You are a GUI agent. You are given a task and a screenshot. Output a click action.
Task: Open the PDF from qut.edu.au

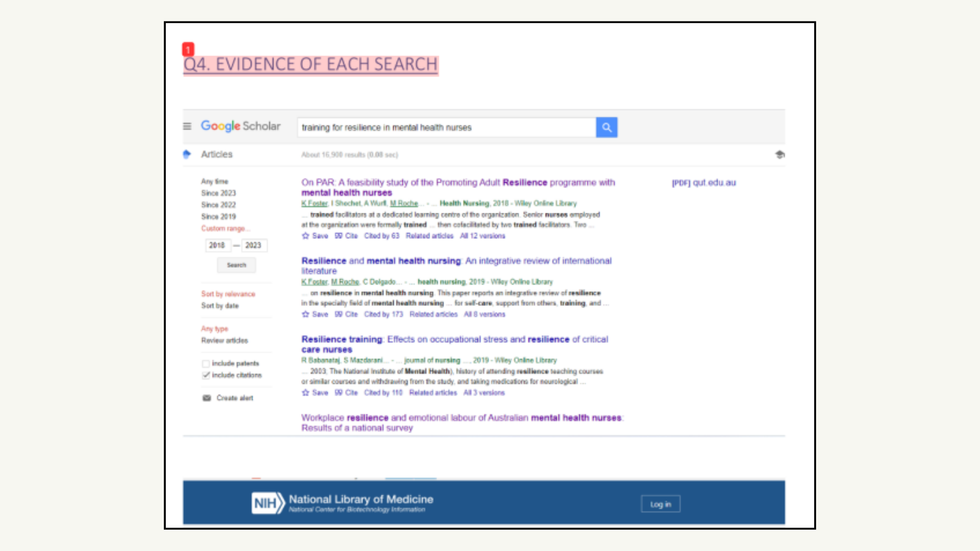coord(703,182)
